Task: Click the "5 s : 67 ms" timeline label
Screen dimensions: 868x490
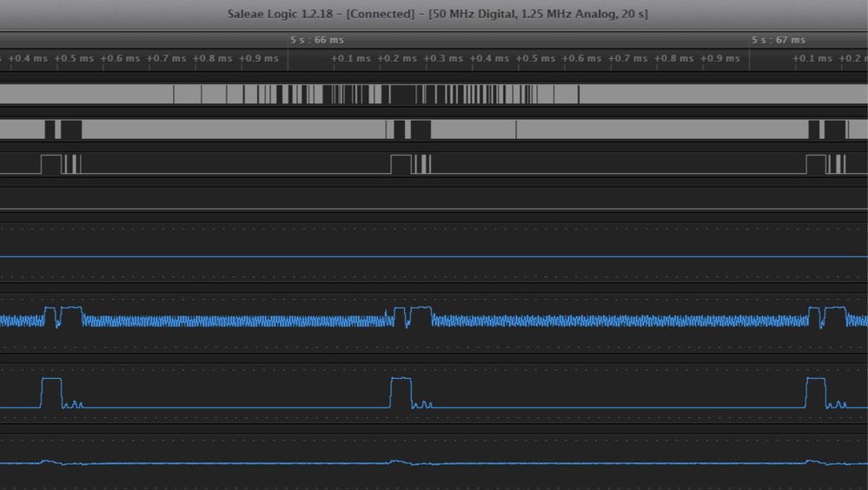Action: tap(779, 40)
